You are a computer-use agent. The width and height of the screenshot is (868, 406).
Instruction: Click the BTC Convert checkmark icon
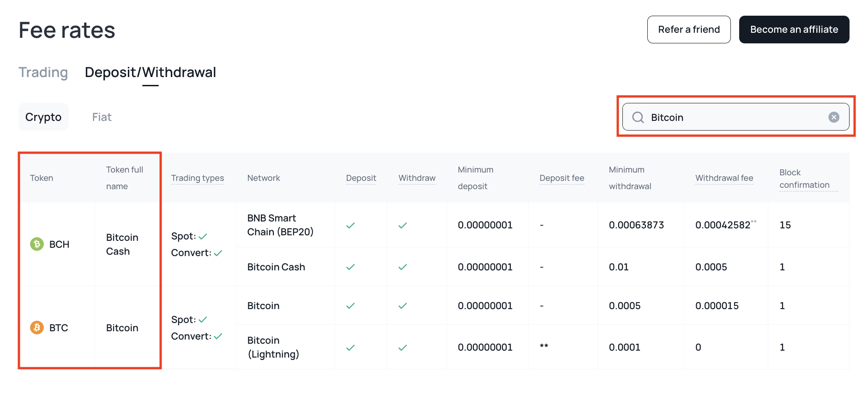click(218, 336)
